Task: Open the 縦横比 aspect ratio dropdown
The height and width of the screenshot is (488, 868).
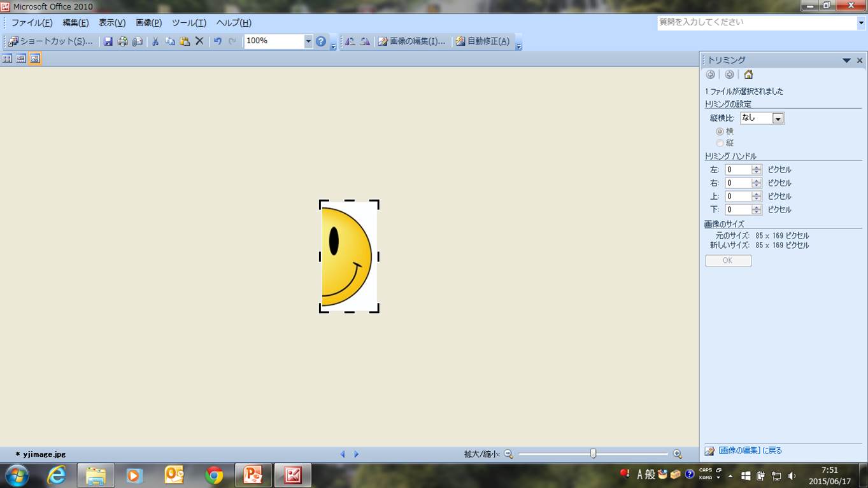Action: [778, 118]
